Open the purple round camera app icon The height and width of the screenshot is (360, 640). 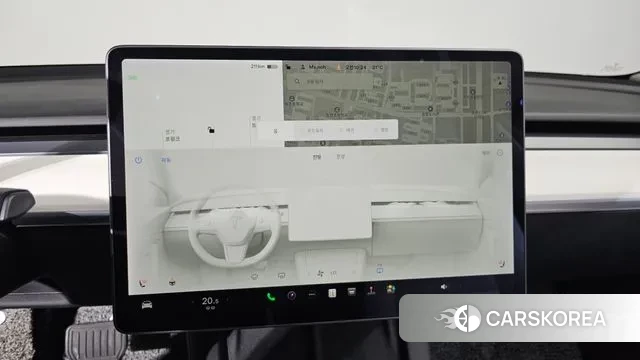291,295
